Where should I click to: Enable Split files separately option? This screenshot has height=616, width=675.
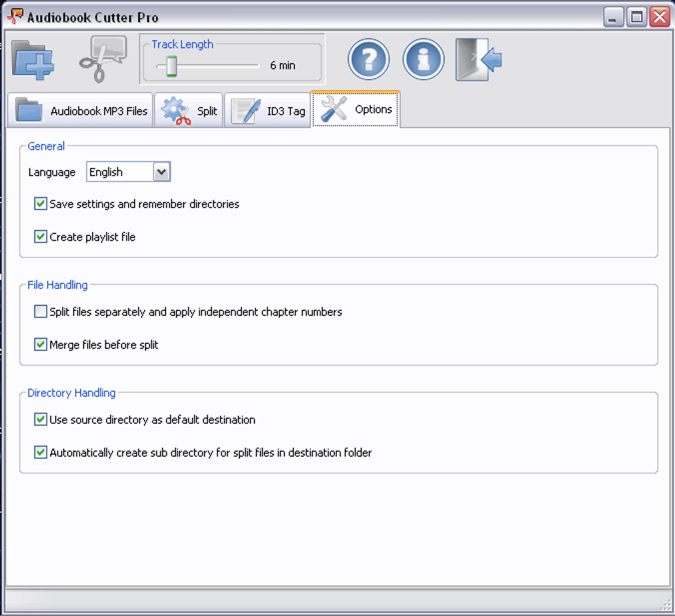pyautogui.click(x=40, y=312)
